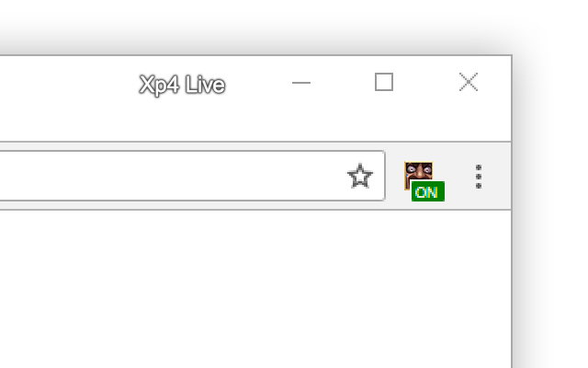Viewport: 588px width, 368px height.
Task: Open the face-icon extension popup
Action: [424, 181]
